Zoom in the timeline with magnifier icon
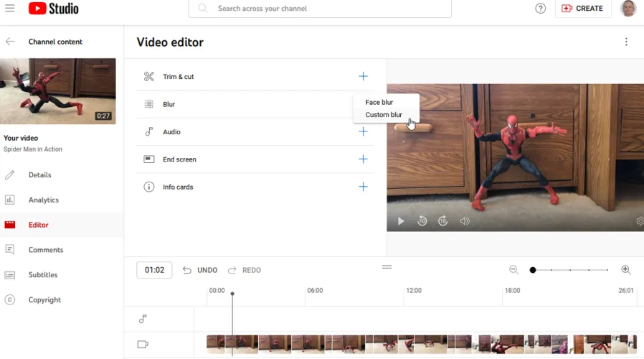 click(625, 270)
